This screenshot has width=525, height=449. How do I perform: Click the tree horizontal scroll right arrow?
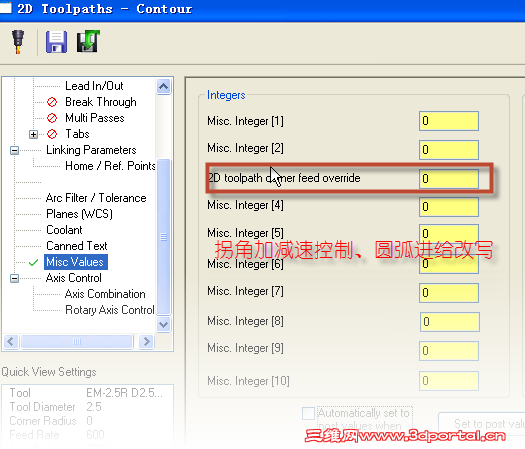click(x=146, y=342)
